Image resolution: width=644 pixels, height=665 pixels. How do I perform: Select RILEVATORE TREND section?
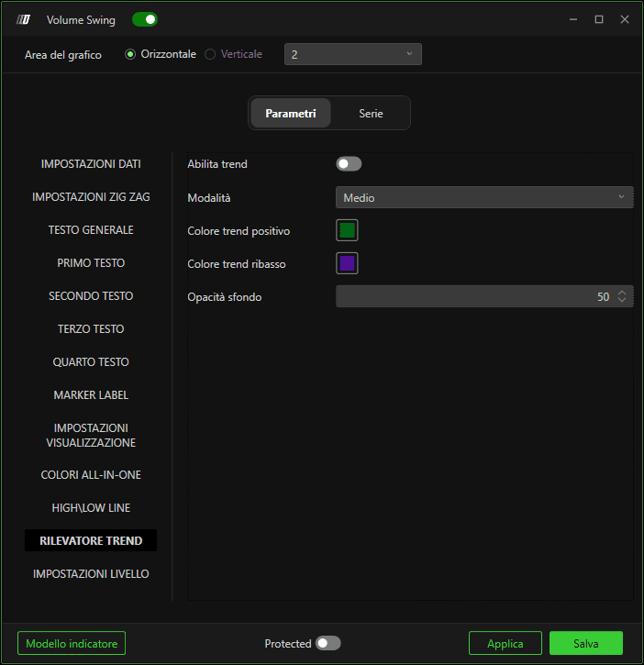[91, 541]
